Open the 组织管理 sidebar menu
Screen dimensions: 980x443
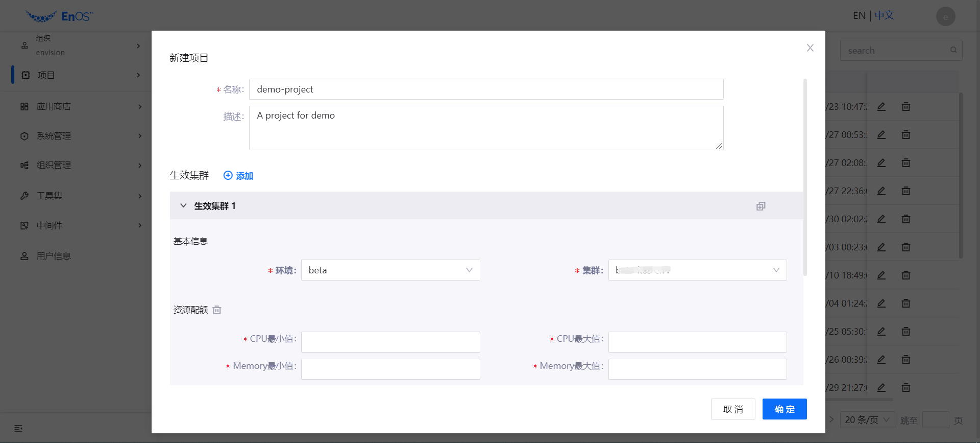[76, 165]
